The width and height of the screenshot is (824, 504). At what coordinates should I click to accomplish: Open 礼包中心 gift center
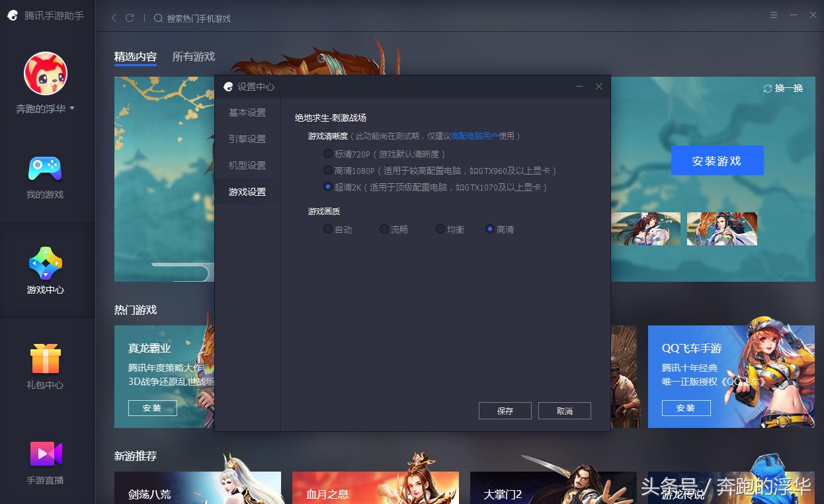44,368
